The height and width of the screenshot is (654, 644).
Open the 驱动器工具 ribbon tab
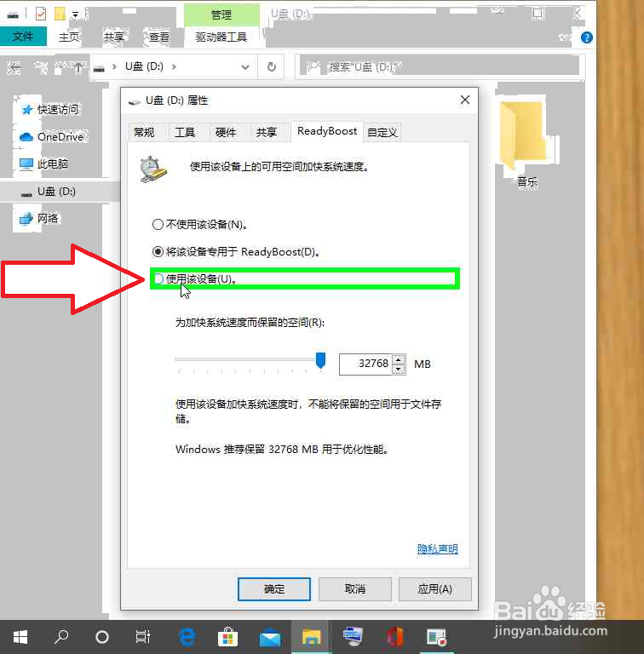(221, 37)
